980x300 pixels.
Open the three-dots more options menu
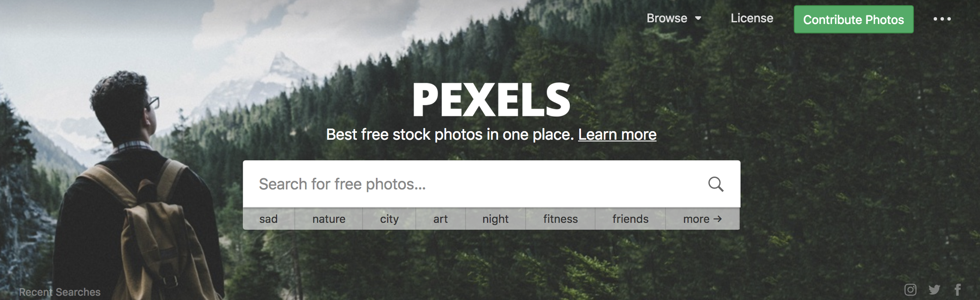(942, 19)
